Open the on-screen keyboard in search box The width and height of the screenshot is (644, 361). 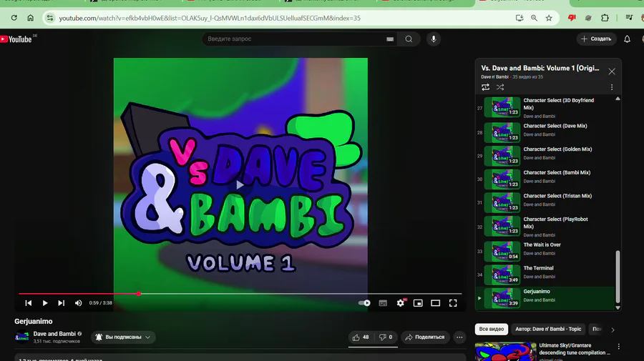coord(390,39)
